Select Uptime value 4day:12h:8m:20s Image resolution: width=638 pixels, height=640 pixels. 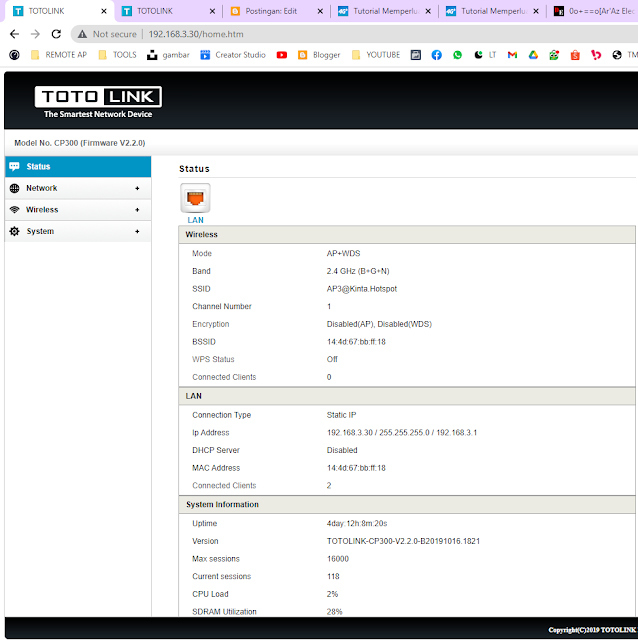357,524
